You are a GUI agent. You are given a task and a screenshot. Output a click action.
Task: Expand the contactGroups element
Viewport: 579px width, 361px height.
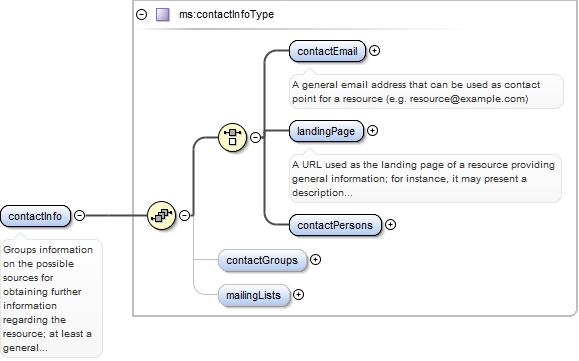click(315, 259)
